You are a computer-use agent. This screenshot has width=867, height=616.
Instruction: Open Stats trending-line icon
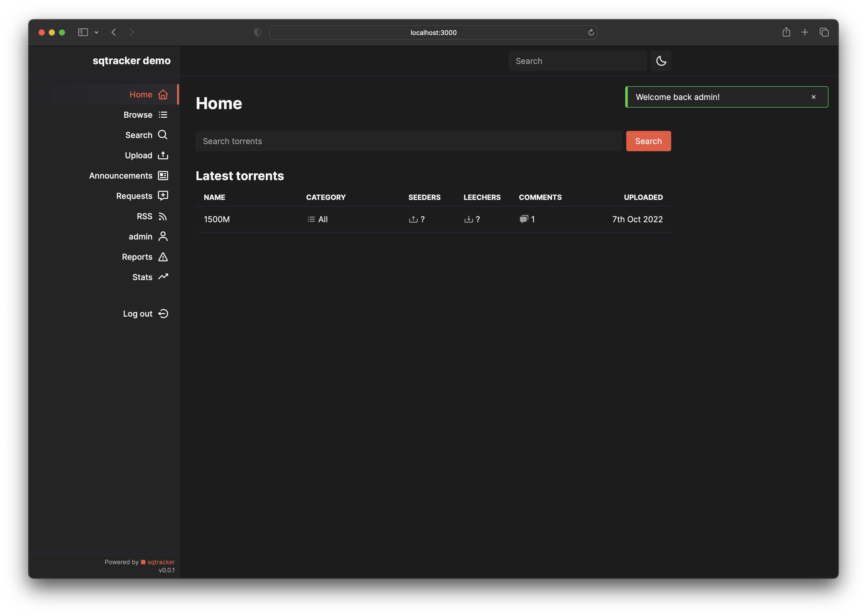pos(163,277)
